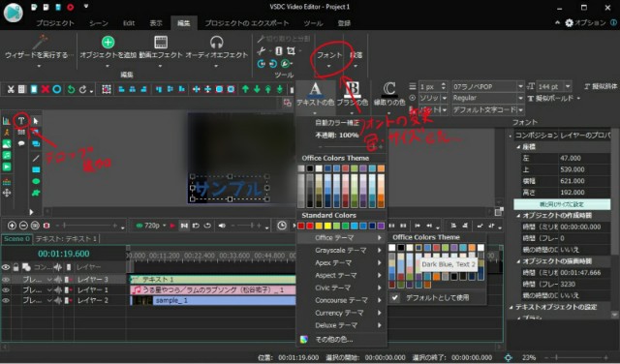Select the line drawing tool
The width and height of the screenshot is (620, 364).
(36, 158)
